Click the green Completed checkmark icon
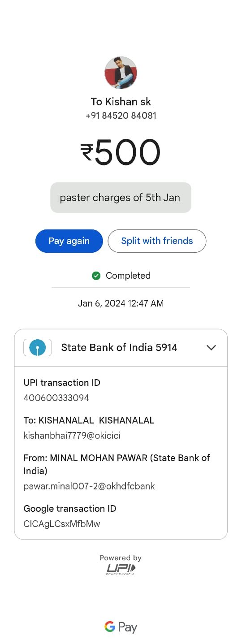The height and width of the screenshot is (644, 242). coord(96,276)
